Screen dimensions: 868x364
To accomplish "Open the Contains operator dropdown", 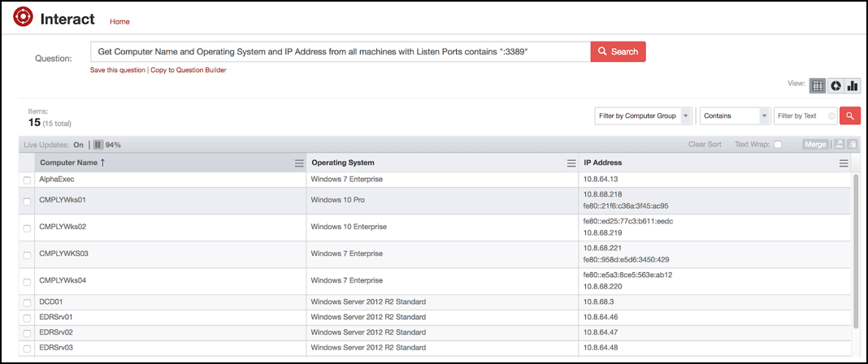I will tap(736, 115).
